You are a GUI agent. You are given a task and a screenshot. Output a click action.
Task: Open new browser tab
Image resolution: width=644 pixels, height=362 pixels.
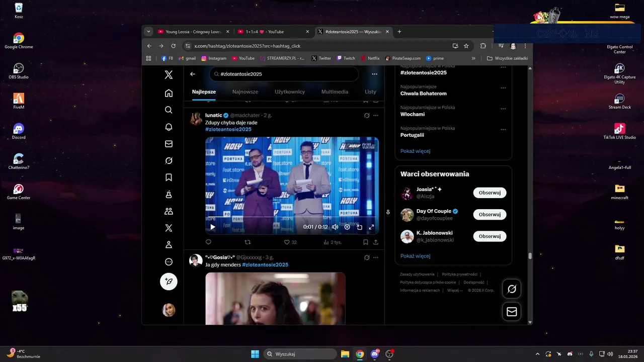(399, 32)
